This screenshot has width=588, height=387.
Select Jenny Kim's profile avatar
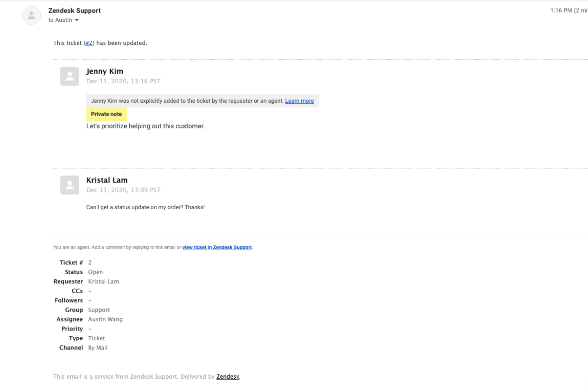70,76
